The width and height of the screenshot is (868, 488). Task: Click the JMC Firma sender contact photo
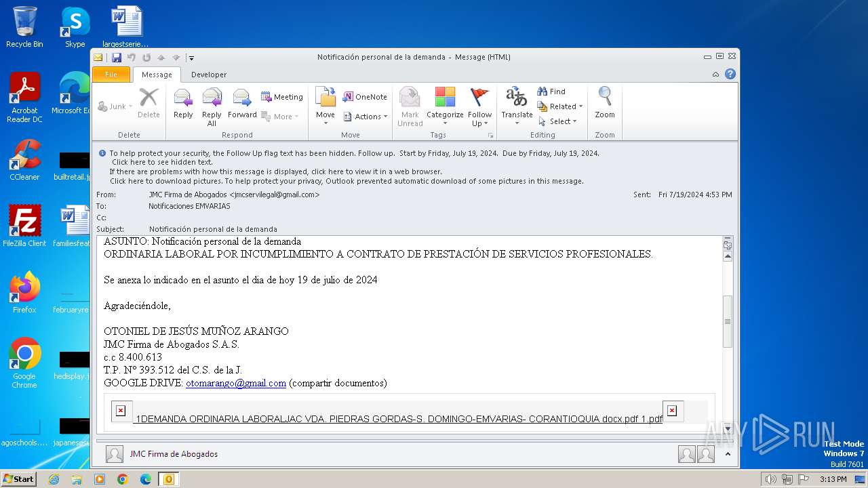[115, 454]
